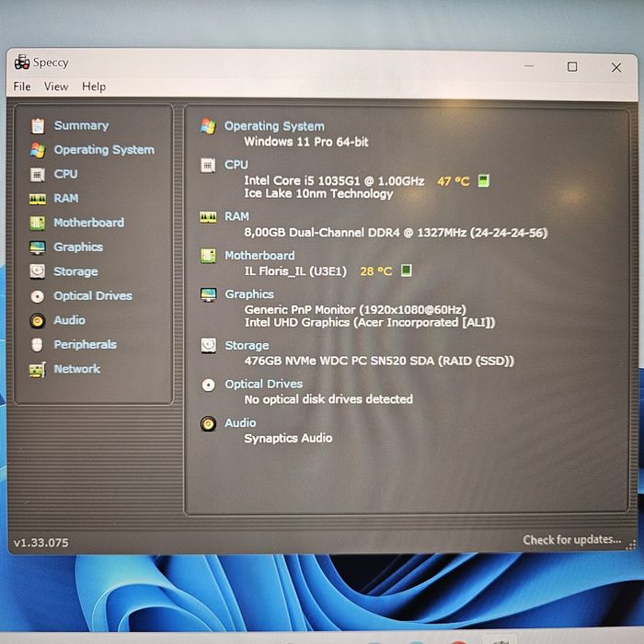Click the CPU heading link in summary
This screenshot has height=644, width=644.
click(x=236, y=165)
